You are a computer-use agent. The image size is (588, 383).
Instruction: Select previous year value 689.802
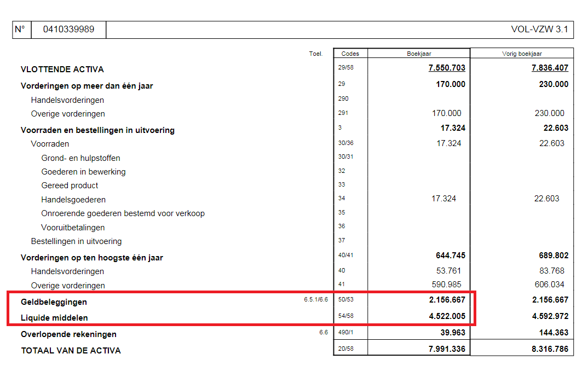pos(554,256)
